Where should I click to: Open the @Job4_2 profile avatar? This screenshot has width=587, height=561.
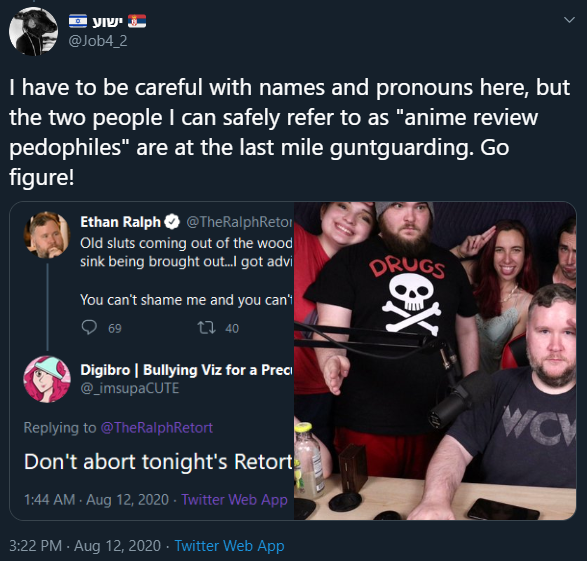point(33,31)
